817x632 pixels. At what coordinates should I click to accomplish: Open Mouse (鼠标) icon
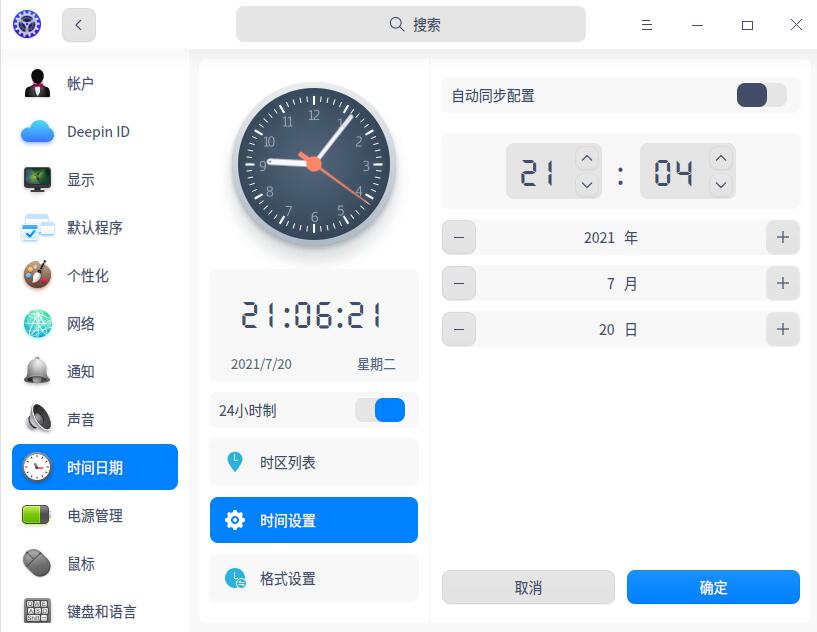37,563
